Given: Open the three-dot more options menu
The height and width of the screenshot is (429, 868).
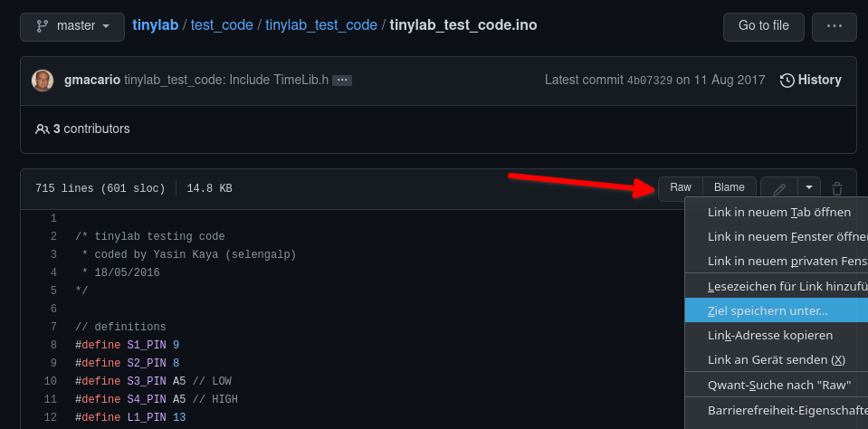Looking at the screenshot, I should pyautogui.click(x=835, y=26).
